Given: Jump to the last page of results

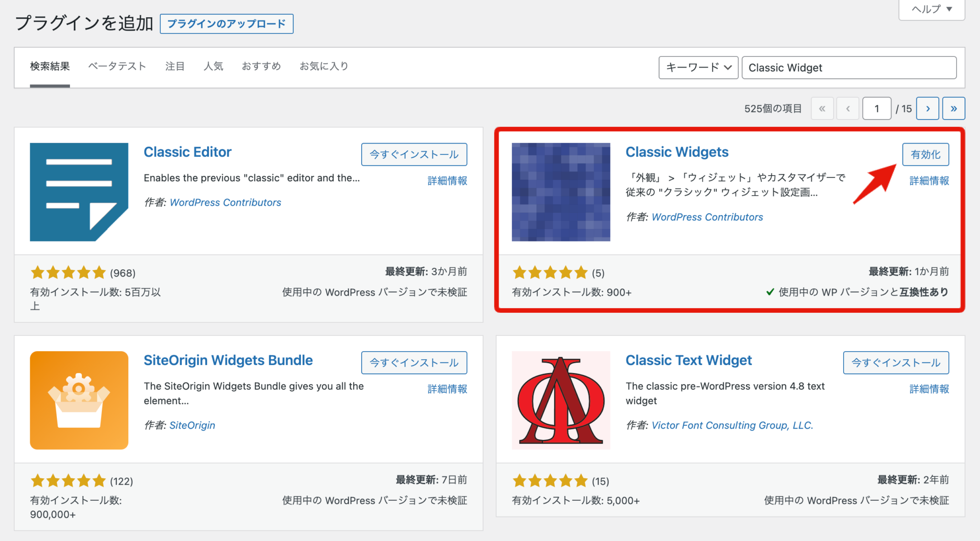Looking at the screenshot, I should coord(954,109).
